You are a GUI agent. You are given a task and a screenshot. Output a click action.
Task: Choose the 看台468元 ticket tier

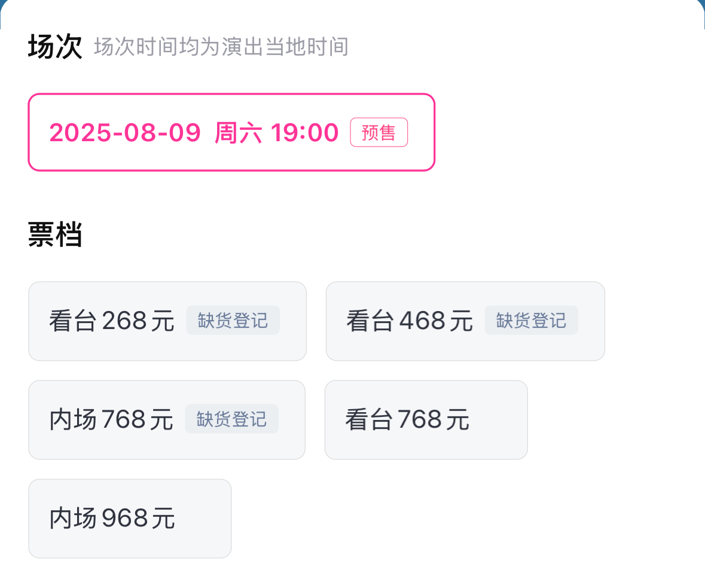point(409,321)
